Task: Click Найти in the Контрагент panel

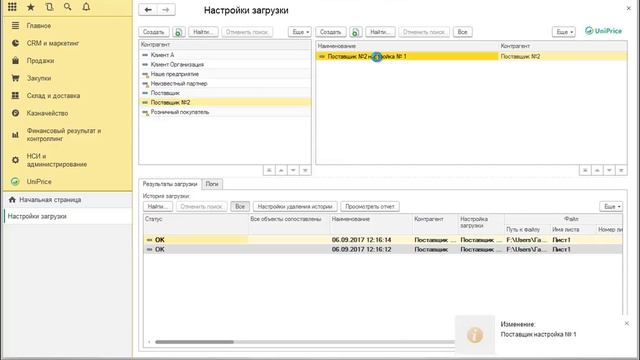Action: coord(203,32)
